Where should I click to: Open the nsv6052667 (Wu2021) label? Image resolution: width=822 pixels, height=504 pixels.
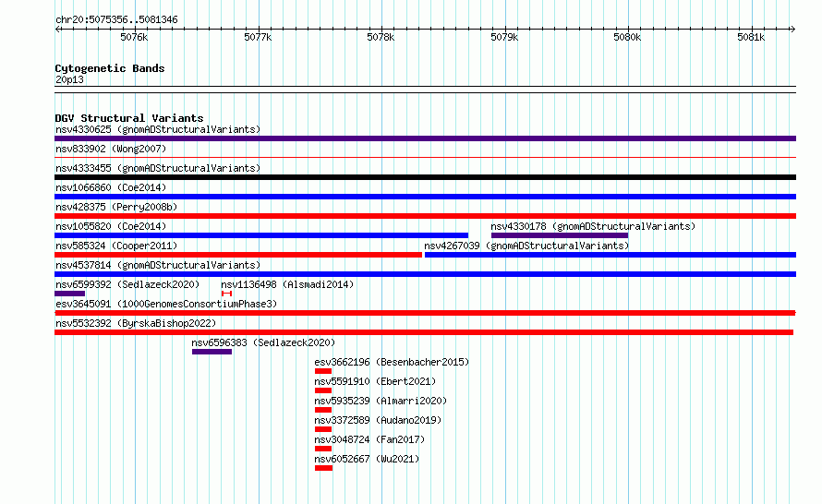click(367, 459)
